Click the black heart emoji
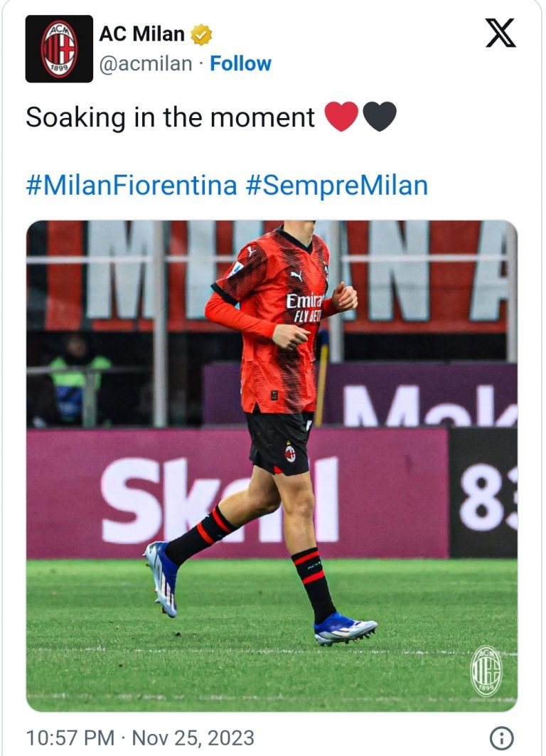The height and width of the screenshot is (756, 546). [380, 117]
